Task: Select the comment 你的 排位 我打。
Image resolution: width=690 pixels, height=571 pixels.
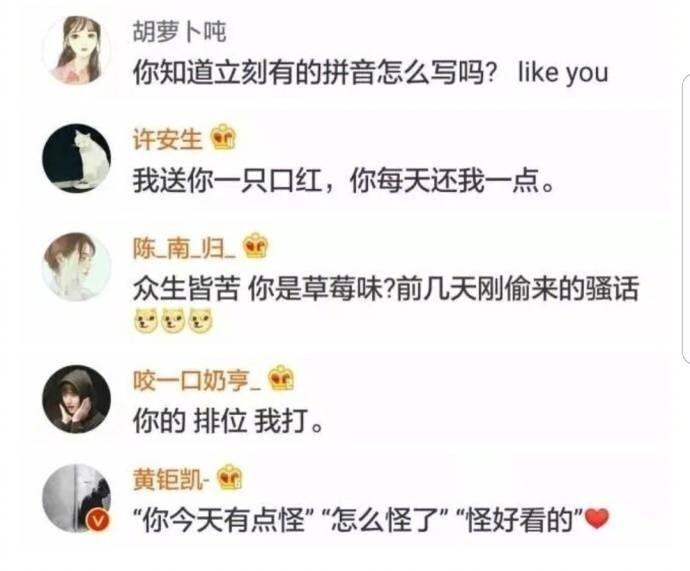Action: [x=228, y=421]
